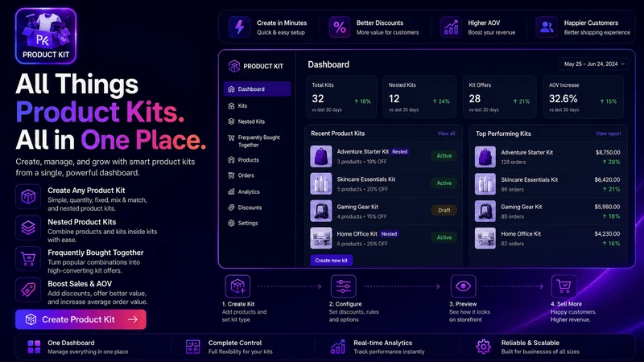Click the step 4 Sell More cart icon
Screen dimensions: 644x362
click(563, 286)
